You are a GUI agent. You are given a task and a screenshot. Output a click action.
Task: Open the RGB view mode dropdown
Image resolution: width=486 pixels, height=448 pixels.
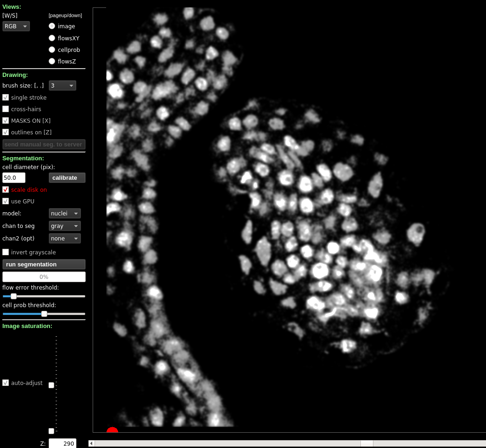(x=16, y=26)
